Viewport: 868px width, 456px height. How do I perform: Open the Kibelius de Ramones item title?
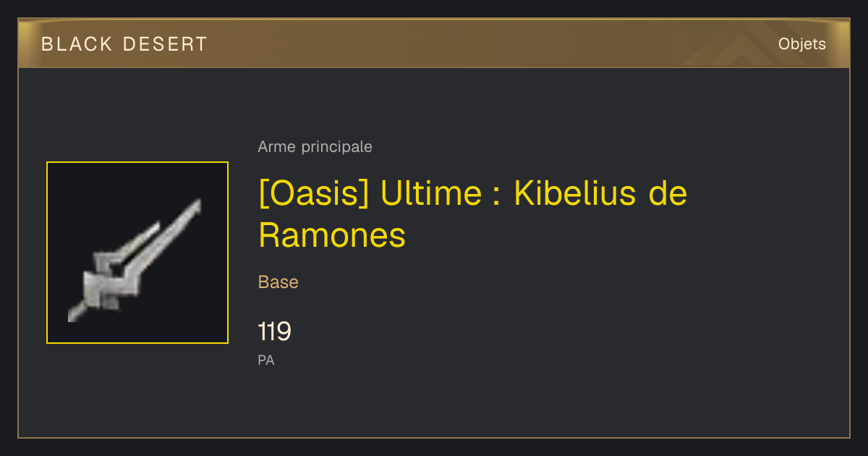point(473,214)
